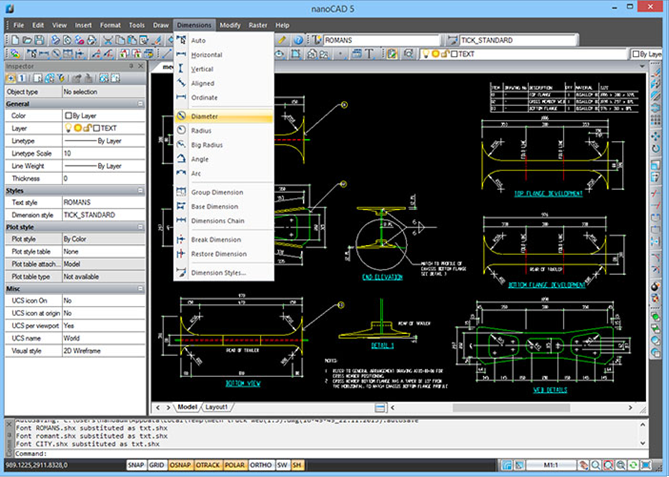Choose Dimension Styles... menu entry

point(218,272)
